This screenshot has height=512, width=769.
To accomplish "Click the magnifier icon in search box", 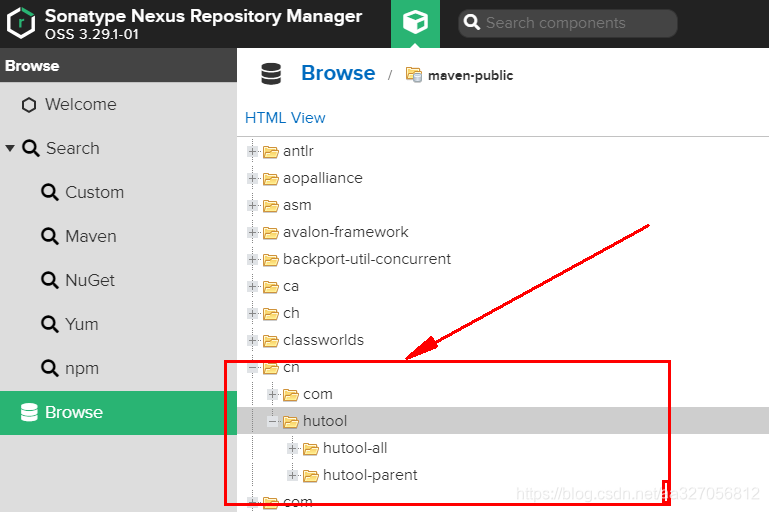I will pyautogui.click(x=471, y=23).
